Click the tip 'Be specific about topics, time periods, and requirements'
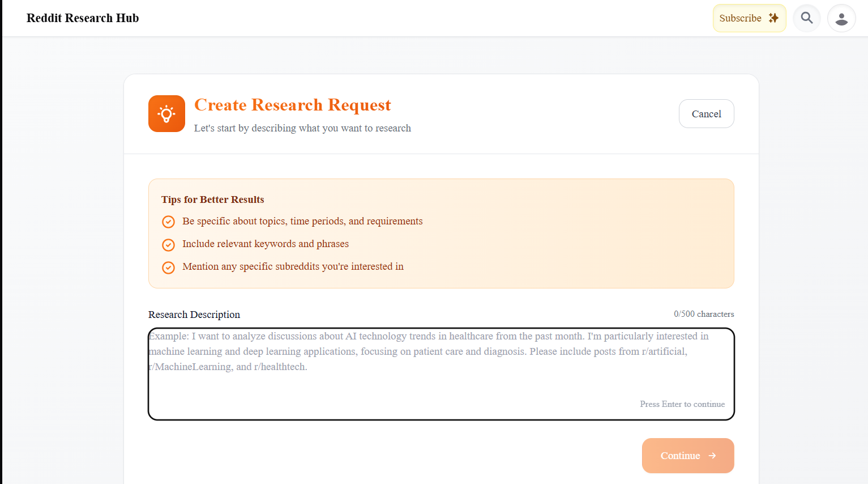Image resolution: width=868 pixels, height=484 pixels. [x=302, y=221]
